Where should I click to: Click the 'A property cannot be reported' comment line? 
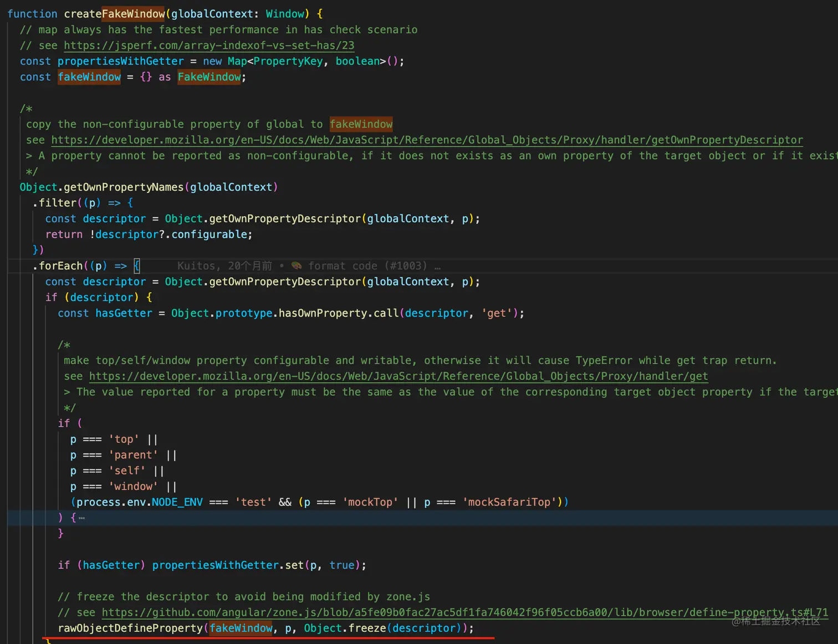coord(432,156)
